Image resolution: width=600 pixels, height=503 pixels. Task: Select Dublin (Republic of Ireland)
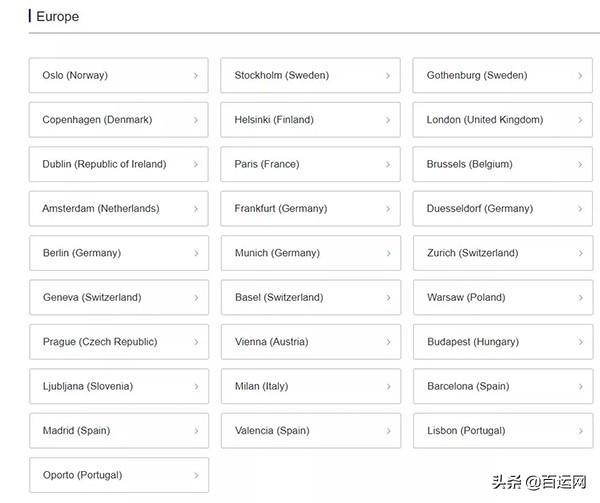point(104,164)
